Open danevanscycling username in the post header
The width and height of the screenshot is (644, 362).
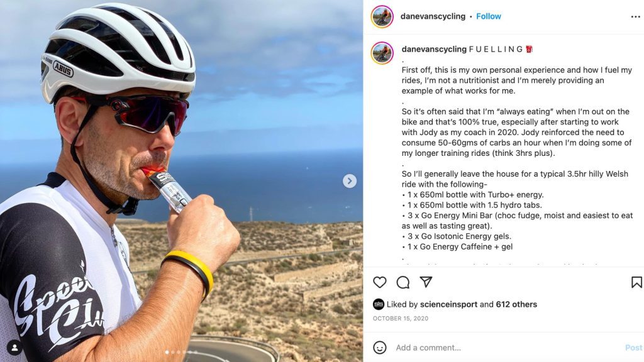[x=433, y=16]
